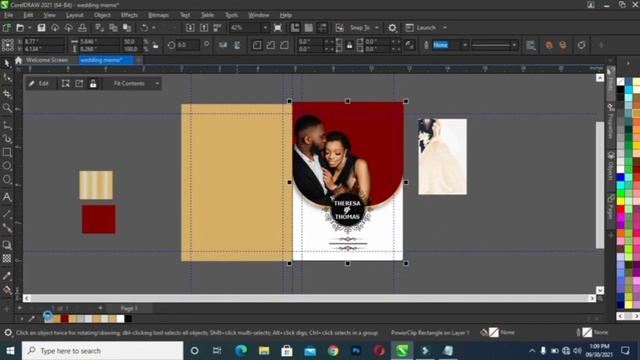Select the Drop Shadow tool

(7, 245)
